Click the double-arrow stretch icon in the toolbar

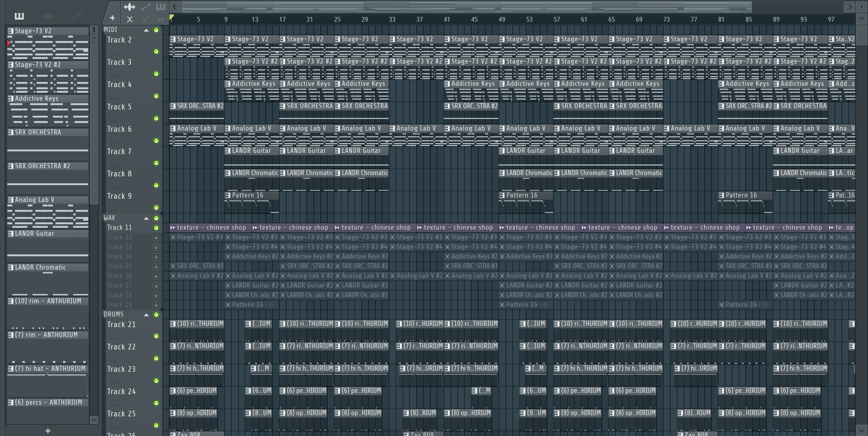[x=161, y=20]
